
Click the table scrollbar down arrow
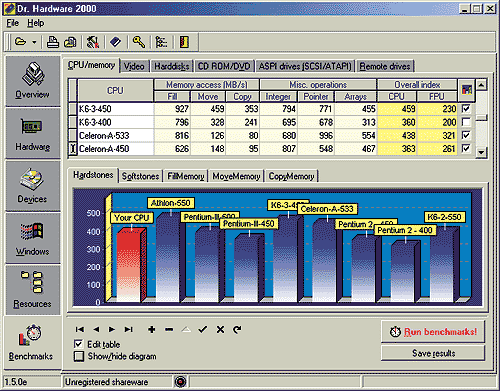(481, 152)
